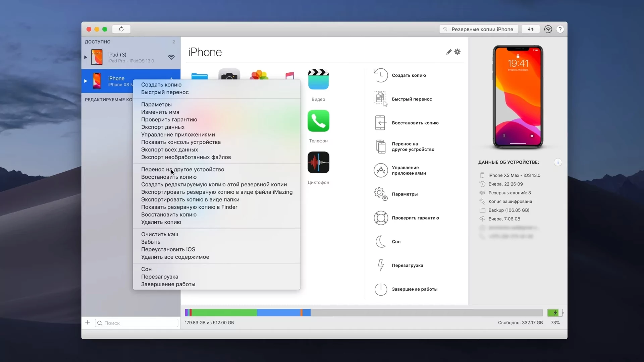The width and height of the screenshot is (644, 362).
Task: Open help via the question mark button
Action: (560, 29)
